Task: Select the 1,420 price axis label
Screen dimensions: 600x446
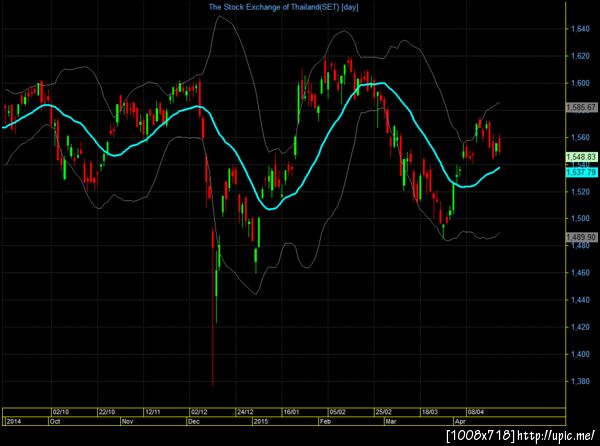Action: pyautogui.click(x=580, y=327)
